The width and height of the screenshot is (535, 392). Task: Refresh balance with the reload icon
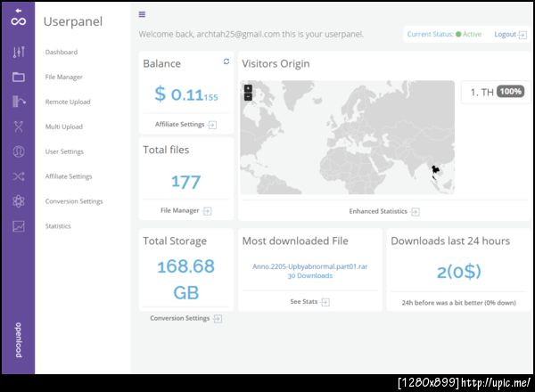(226, 61)
